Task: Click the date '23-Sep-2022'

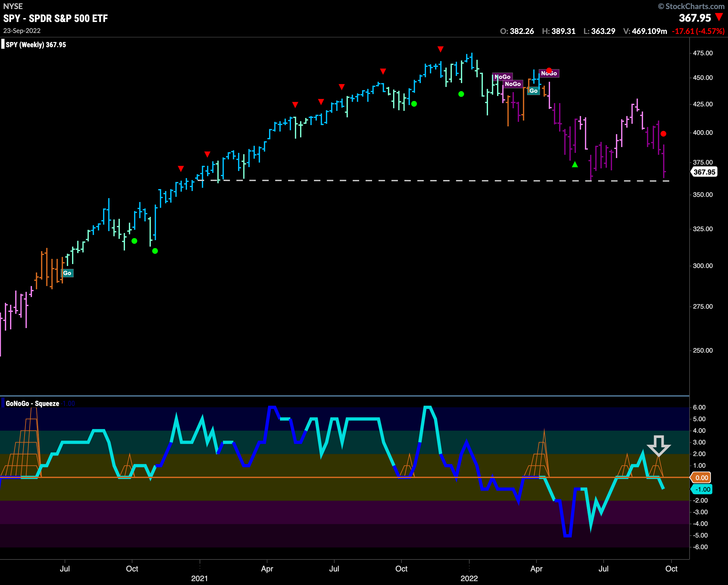Action: [22, 31]
